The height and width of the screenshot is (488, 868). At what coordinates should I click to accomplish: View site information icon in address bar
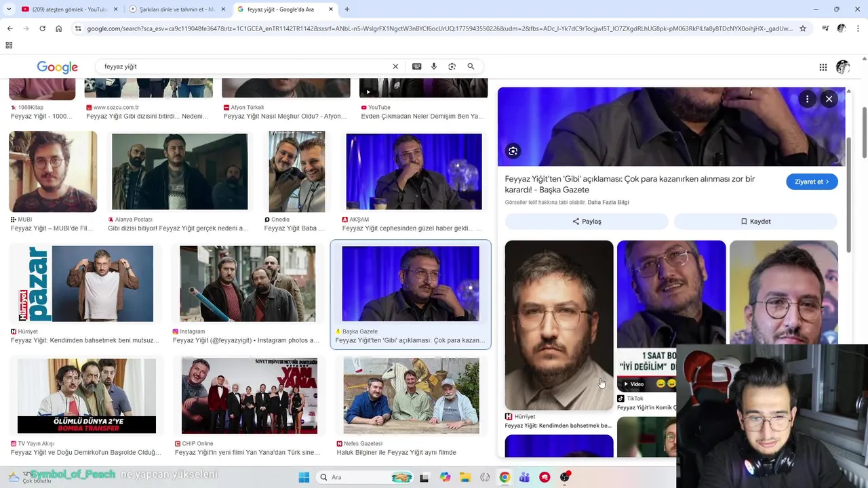(78, 28)
